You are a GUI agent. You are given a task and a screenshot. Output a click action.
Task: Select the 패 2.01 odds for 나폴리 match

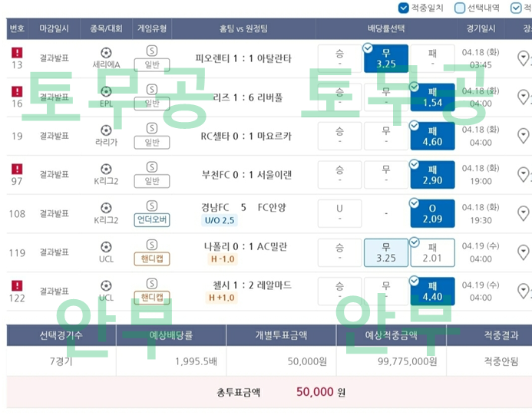[432, 252]
